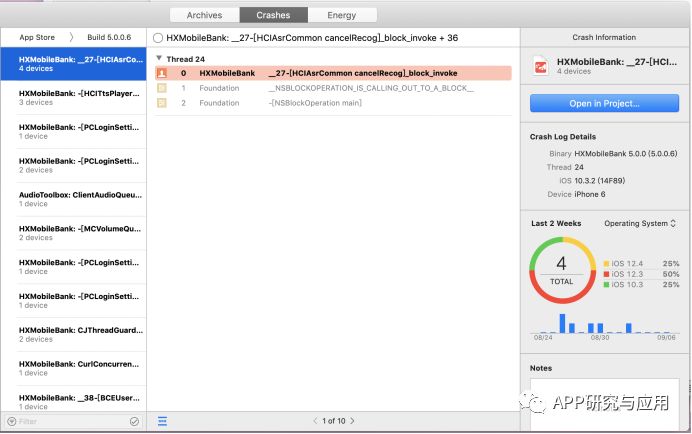
Task: Select stack frame 0 HXMobileBank row
Action: [333, 73]
